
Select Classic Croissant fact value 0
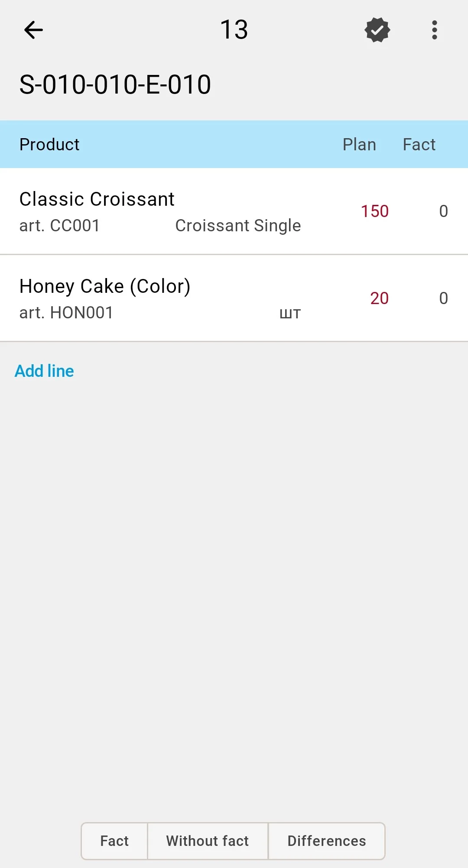tap(443, 211)
